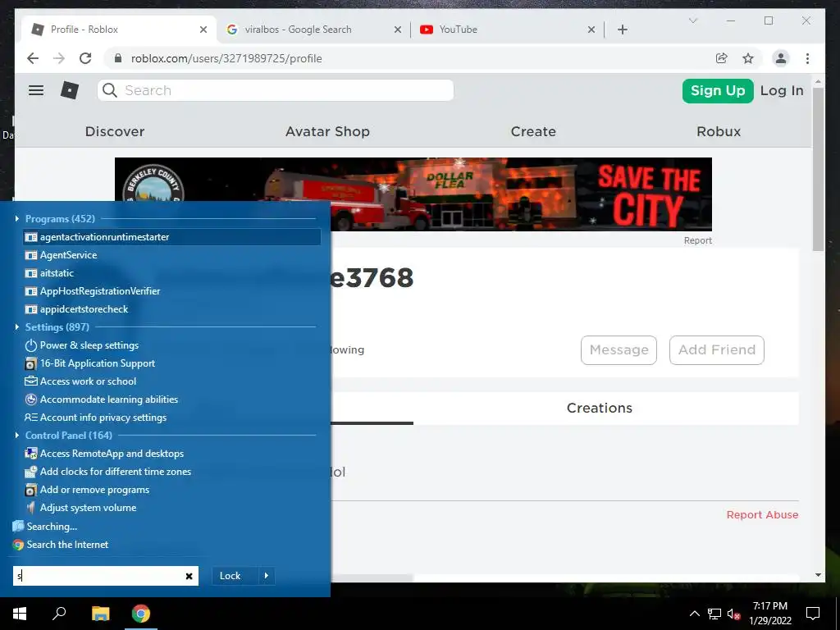Go back with the browser back arrow
Screen dimensions: 840x630
click(33, 58)
